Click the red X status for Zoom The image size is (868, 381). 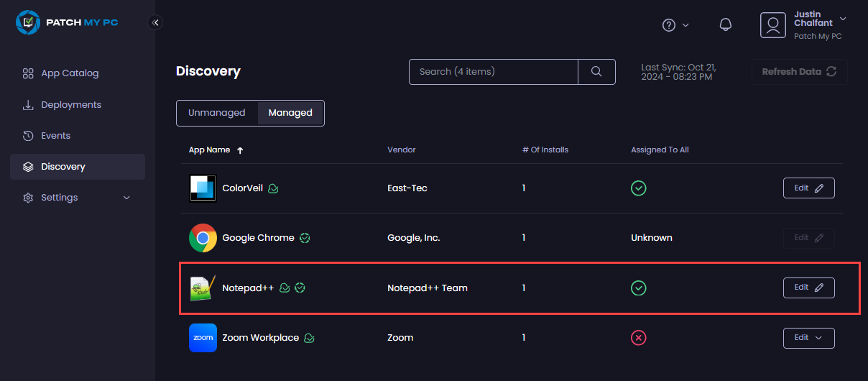click(638, 338)
